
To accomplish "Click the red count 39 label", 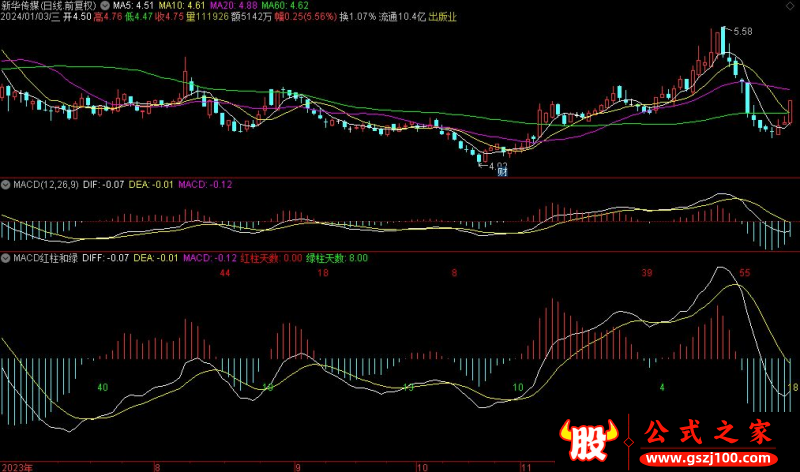I will point(647,274).
